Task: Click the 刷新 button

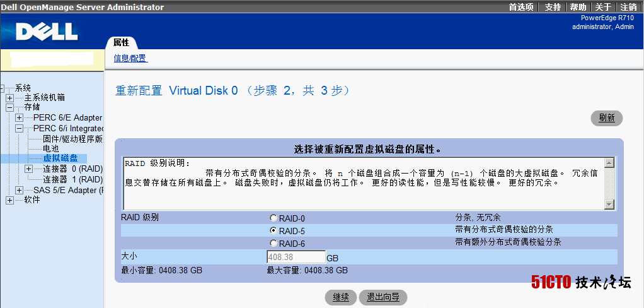Action: pyautogui.click(x=606, y=118)
